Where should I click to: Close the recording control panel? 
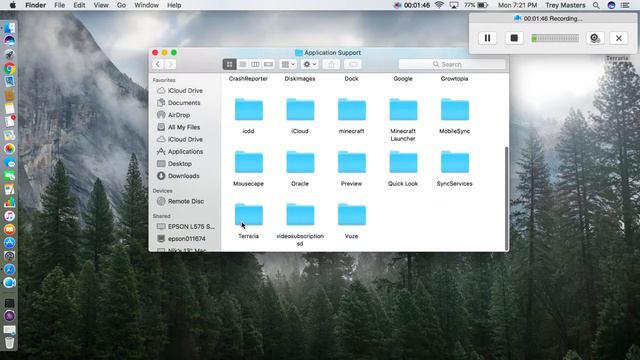pos(619,38)
